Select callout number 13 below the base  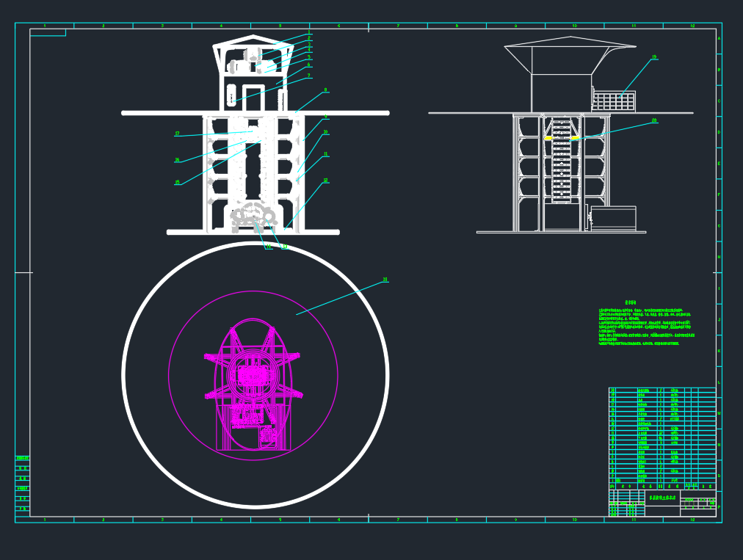[284, 247]
